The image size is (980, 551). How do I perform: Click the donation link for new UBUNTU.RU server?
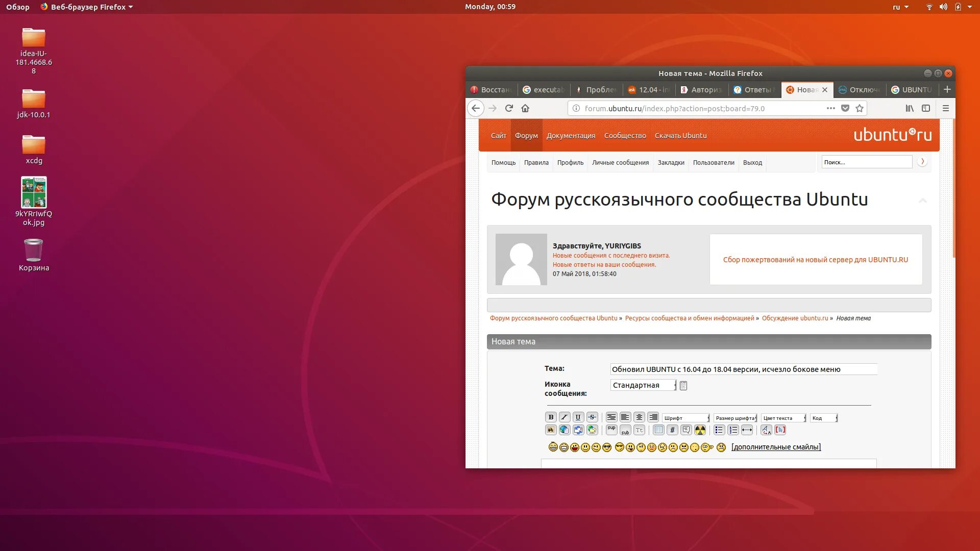pyautogui.click(x=815, y=260)
